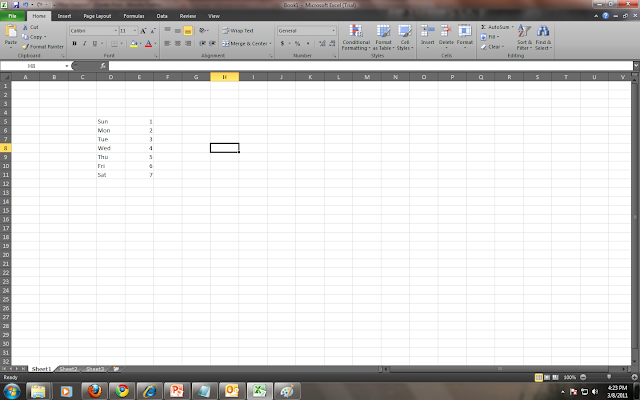640x400 pixels.
Task: Switch to the View tab
Action: pyautogui.click(x=214, y=16)
